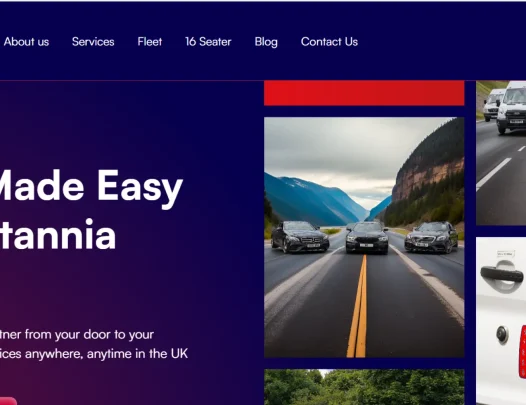The width and height of the screenshot is (526, 405).
Task: Click the "Made Easy" headline text
Action: [x=90, y=188]
